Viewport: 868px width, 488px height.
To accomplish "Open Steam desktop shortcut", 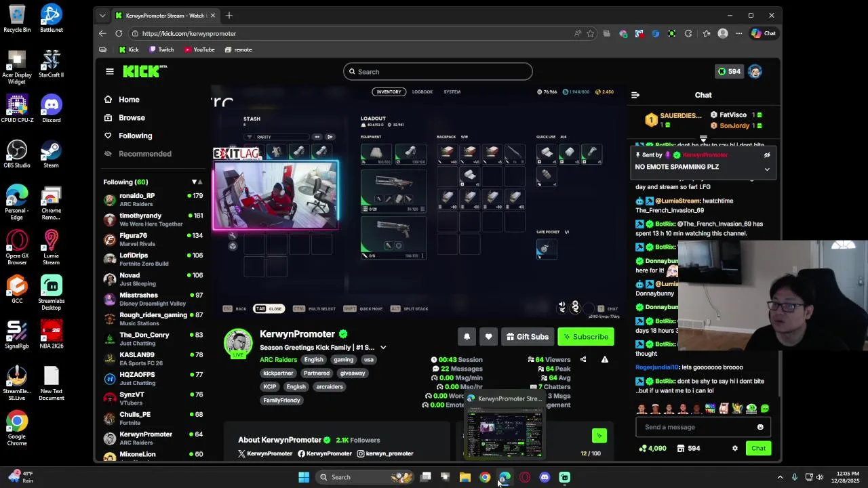I will coord(51,154).
